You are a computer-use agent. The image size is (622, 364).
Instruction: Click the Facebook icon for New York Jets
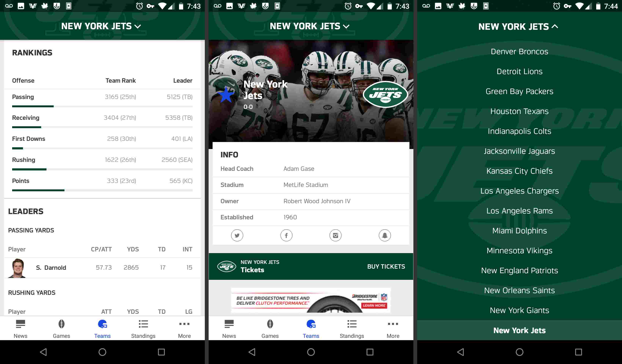[x=286, y=235]
